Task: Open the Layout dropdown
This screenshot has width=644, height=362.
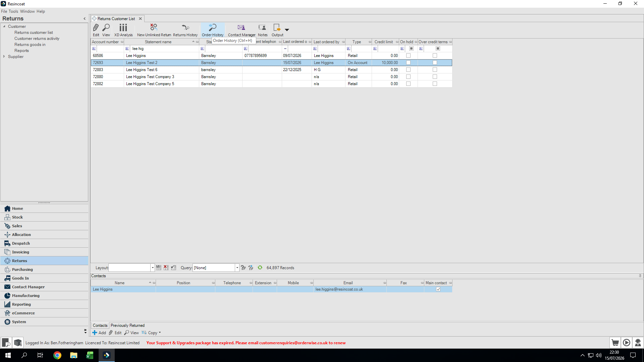Action: tap(153, 267)
